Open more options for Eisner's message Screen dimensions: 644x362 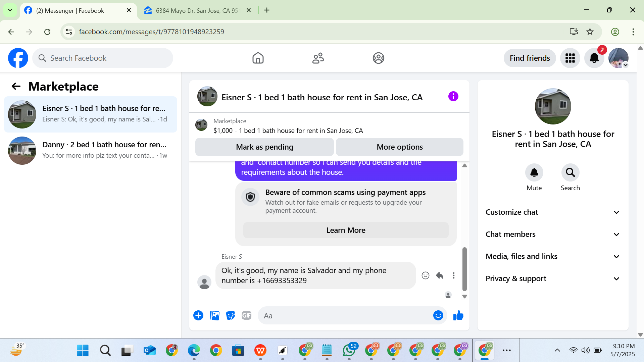(x=453, y=275)
